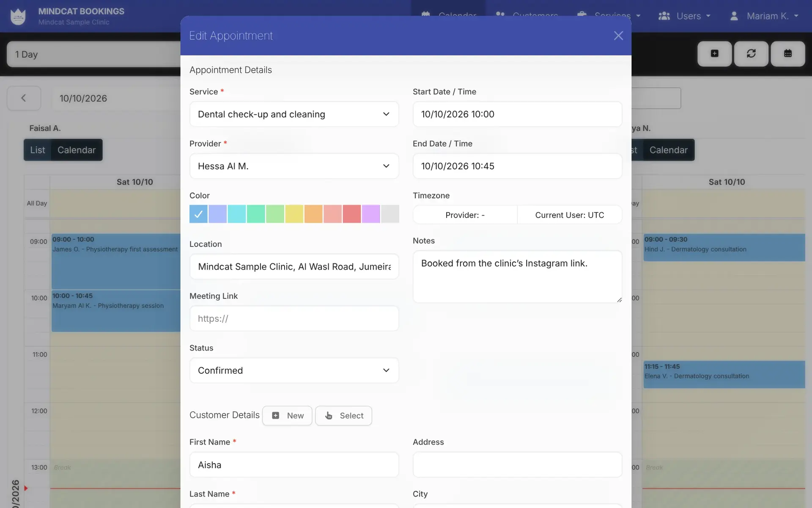Click MINDCAT BOOKINGS title link
This screenshot has height=508, width=812.
pyautogui.click(x=81, y=11)
